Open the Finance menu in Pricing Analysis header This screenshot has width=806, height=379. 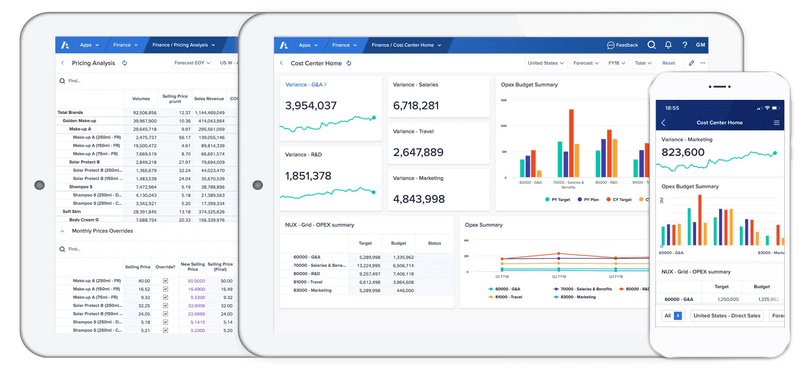pos(125,45)
